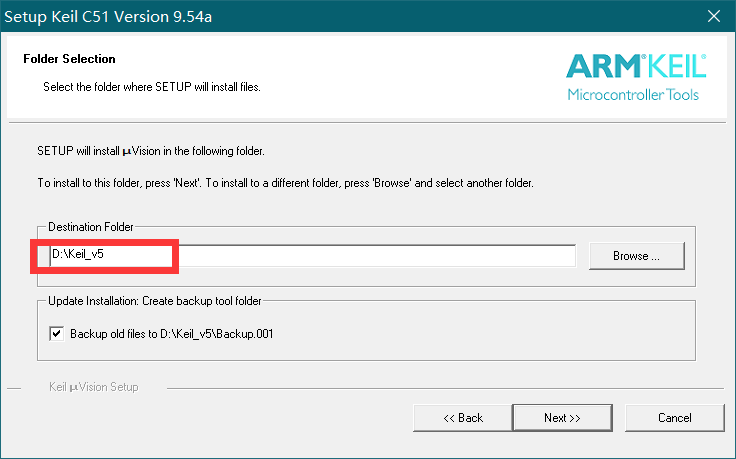The image size is (736, 459).
Task: Click the 'Update Installation: Create backup tool folder' label
Action: [155, 301]
